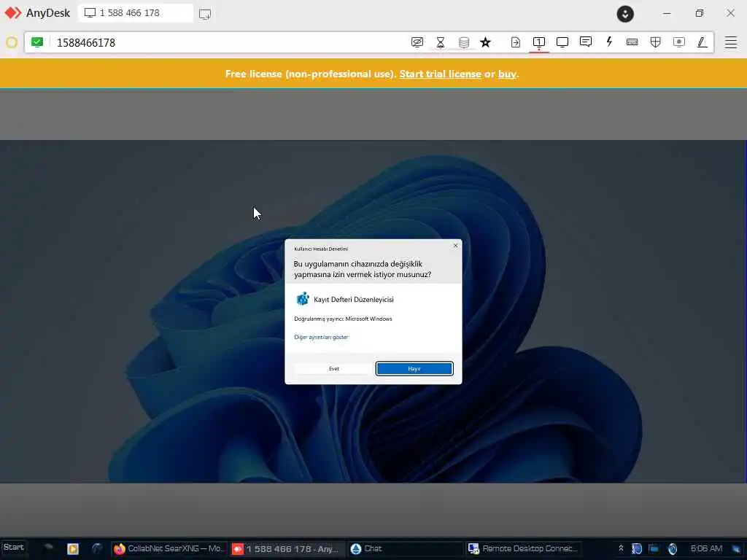Click the buy link in license banner
The width and height of the screenshot is (747, 560).
507,74
